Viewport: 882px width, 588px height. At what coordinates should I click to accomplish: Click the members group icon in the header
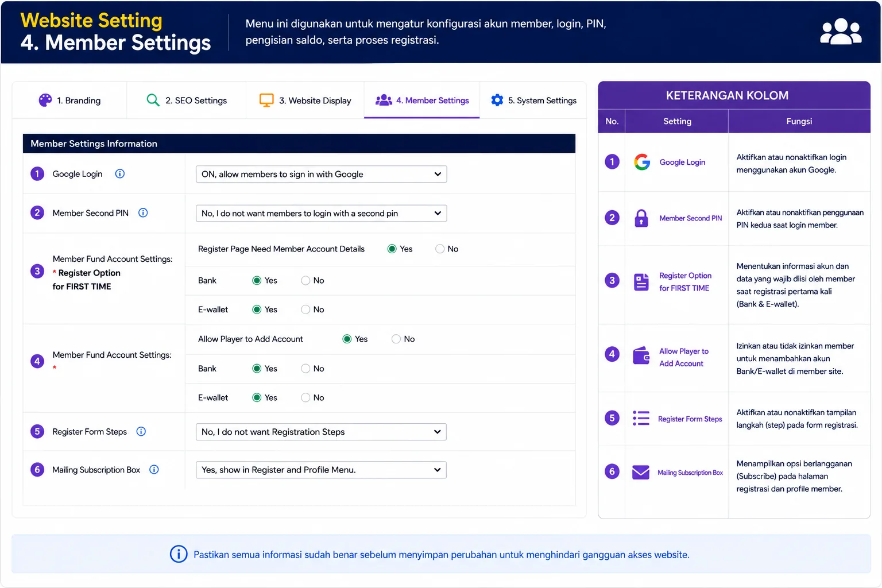pos(841,32)
